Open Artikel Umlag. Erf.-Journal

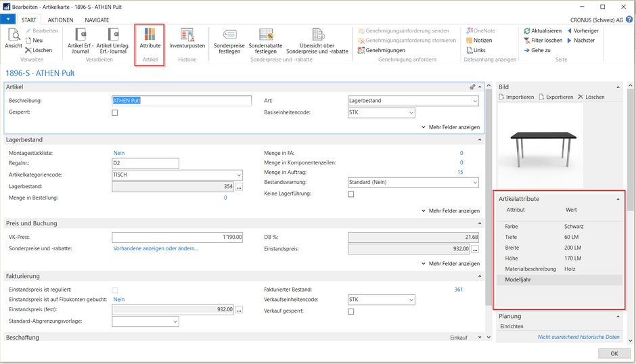click(x=113, y=41)
